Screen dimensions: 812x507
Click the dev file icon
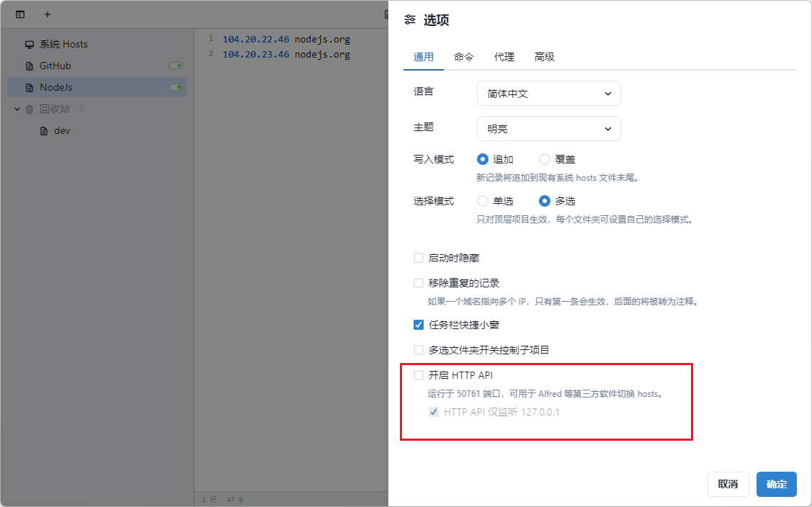44,131
